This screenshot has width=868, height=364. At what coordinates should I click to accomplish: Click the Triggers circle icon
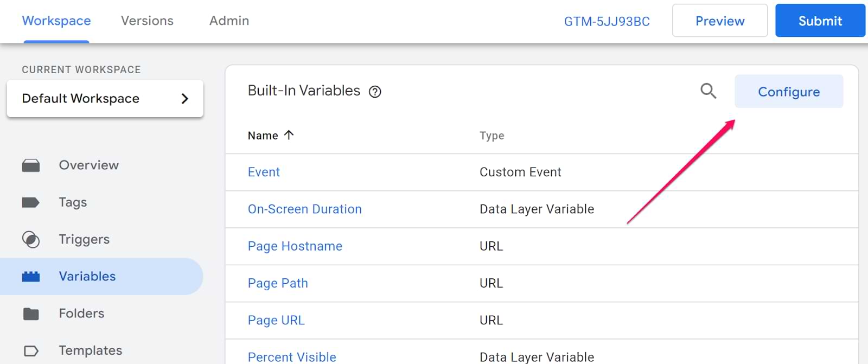click(31, 239)
